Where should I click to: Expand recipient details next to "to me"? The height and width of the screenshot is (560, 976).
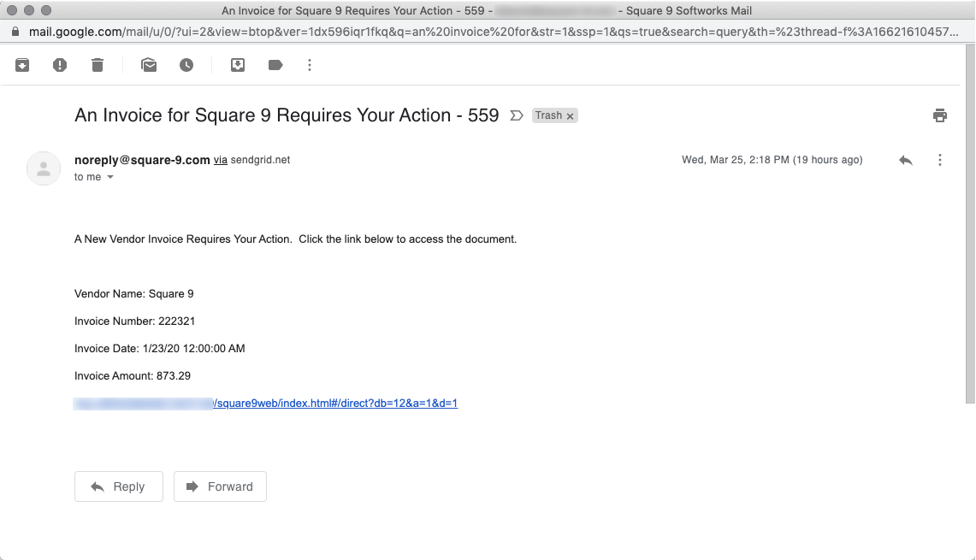pyautogui.click(x=110, y=177)
